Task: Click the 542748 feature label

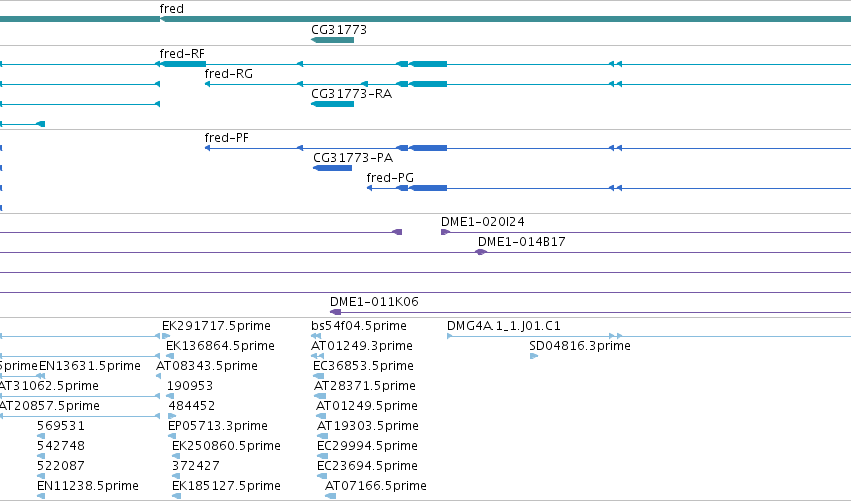Action: pyautogui.click(x=60, y=446)
